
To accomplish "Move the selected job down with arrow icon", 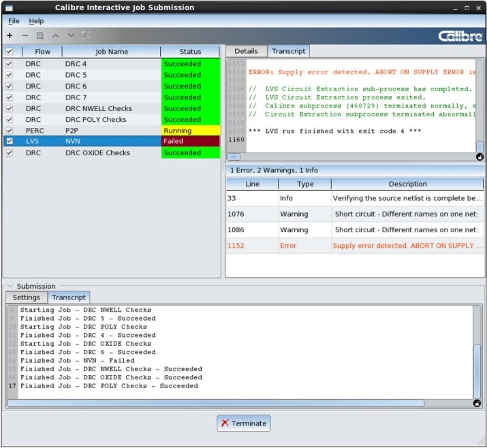I will tap(71, 35).
